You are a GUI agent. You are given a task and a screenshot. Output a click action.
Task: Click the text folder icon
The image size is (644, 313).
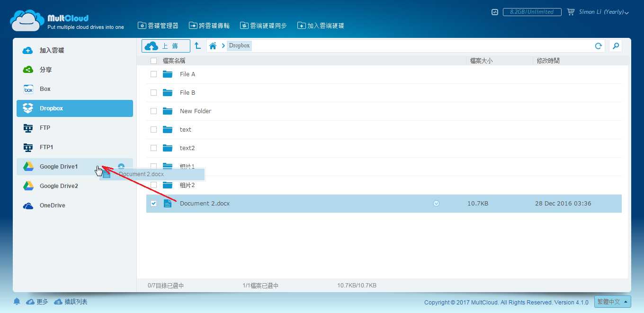(x=168, y=130)
